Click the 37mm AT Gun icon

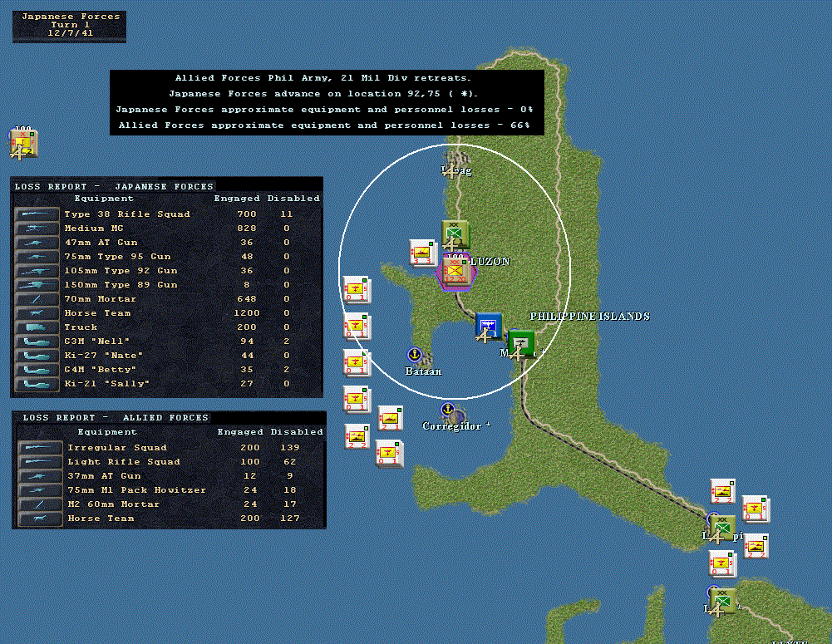[x=41, y=476]
